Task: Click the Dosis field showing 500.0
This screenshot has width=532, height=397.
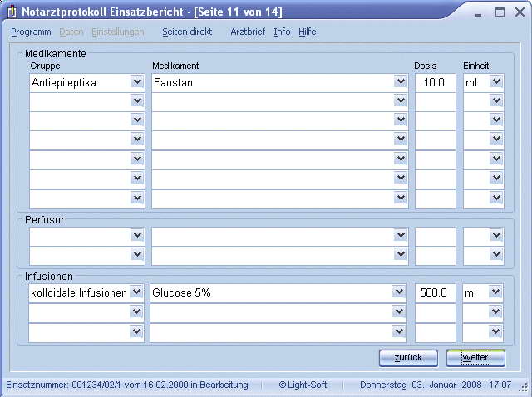Action: tap(436, 292)
